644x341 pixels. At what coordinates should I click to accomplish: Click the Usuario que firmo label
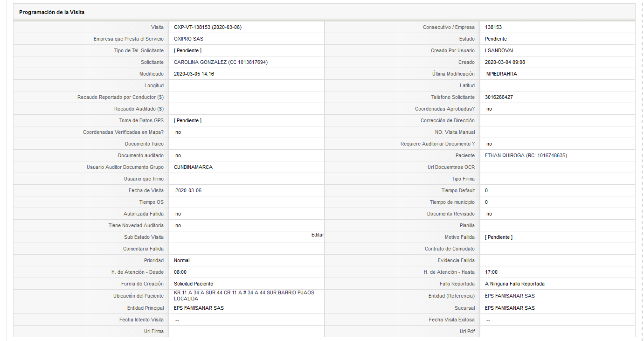[x=144, y=179]
